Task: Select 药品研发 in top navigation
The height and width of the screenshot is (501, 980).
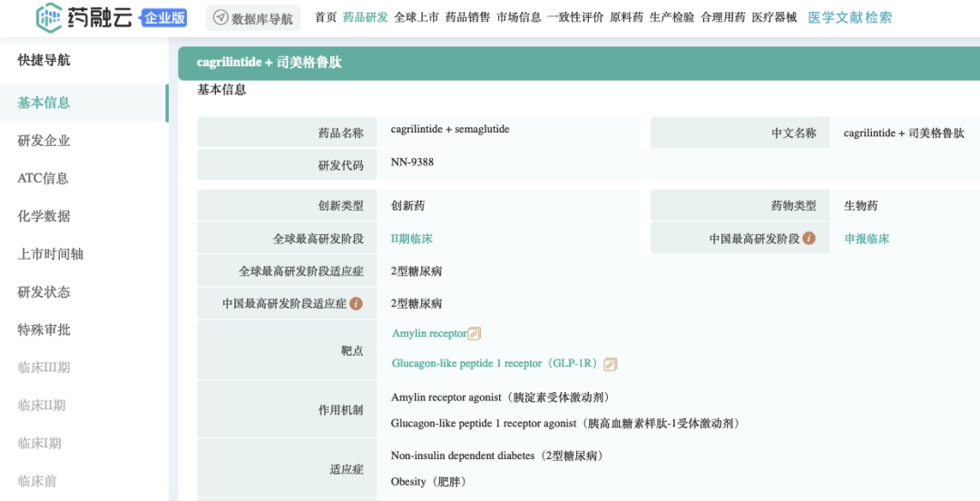Action: click(x=366, y=17)
